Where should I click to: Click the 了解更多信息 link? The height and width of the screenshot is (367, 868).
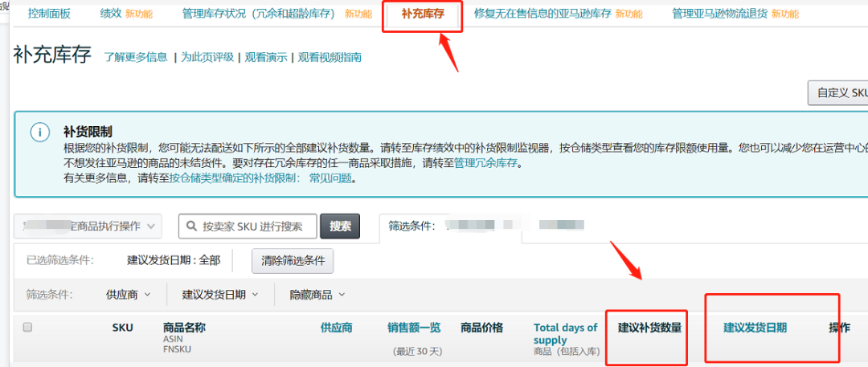coord(136,57)
